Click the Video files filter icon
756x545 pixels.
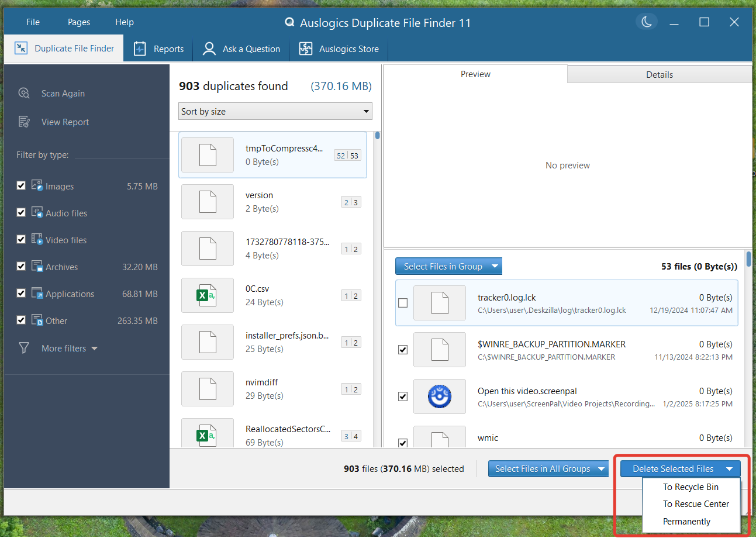coord(37,239)
